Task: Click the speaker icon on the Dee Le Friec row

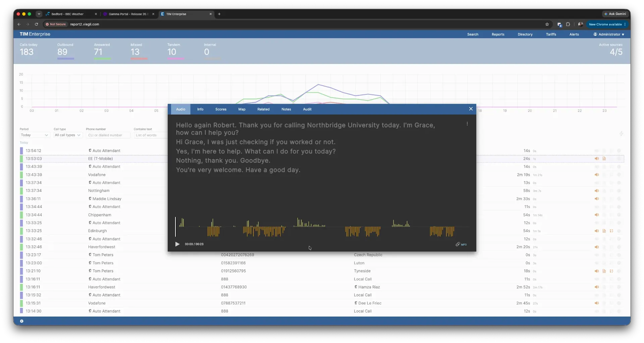Action: pos(597,303)
